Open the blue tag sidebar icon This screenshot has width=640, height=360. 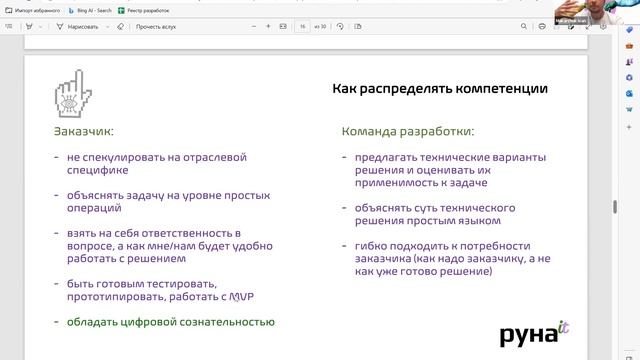[629, 30]
